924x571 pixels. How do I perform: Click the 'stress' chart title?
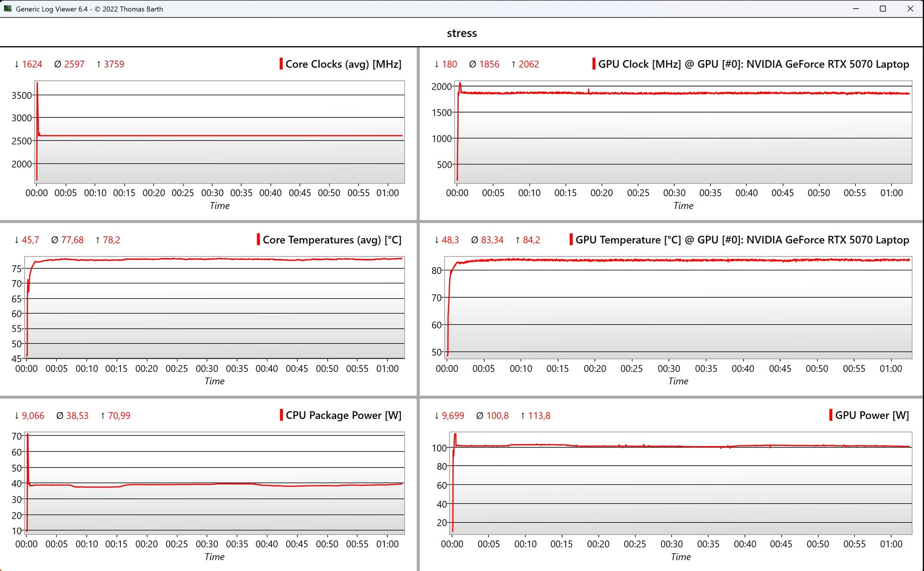point(462,33)
